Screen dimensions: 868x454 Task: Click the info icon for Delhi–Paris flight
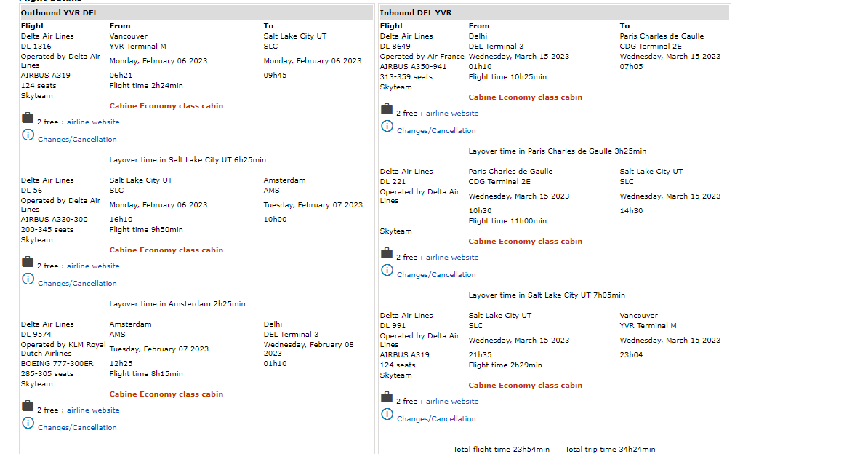click(x=387, y=127)
